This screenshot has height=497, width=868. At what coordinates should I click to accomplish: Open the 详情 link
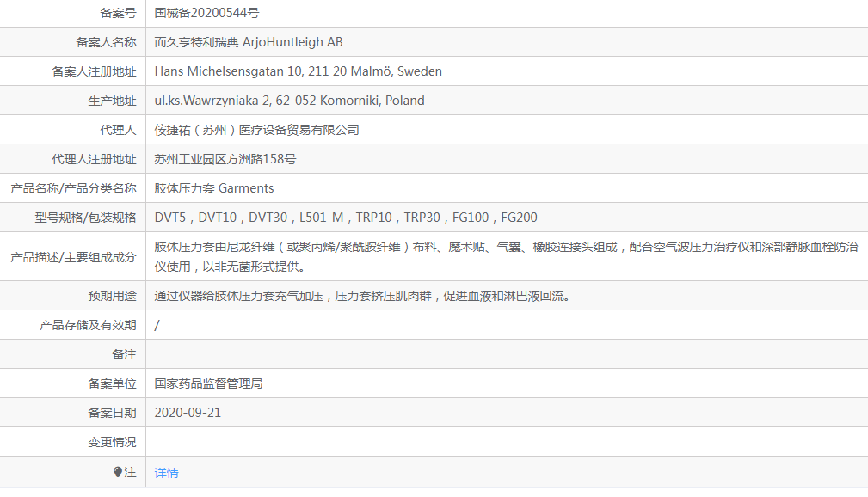point(166,473)
